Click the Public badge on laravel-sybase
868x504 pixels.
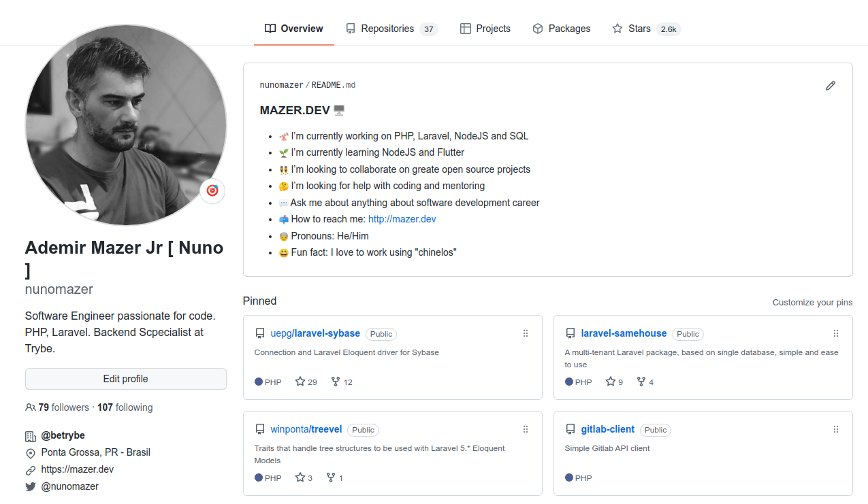coord(381,334)
